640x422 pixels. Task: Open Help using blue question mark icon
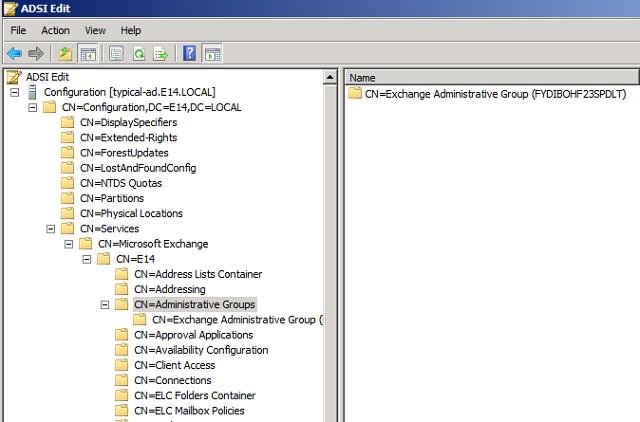coord(189,53)
